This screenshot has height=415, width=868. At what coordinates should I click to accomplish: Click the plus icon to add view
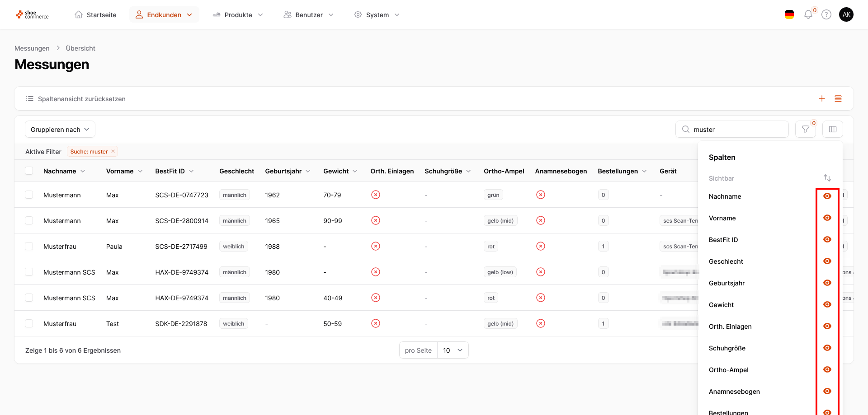pyautogui.click(x=822, y=98)
